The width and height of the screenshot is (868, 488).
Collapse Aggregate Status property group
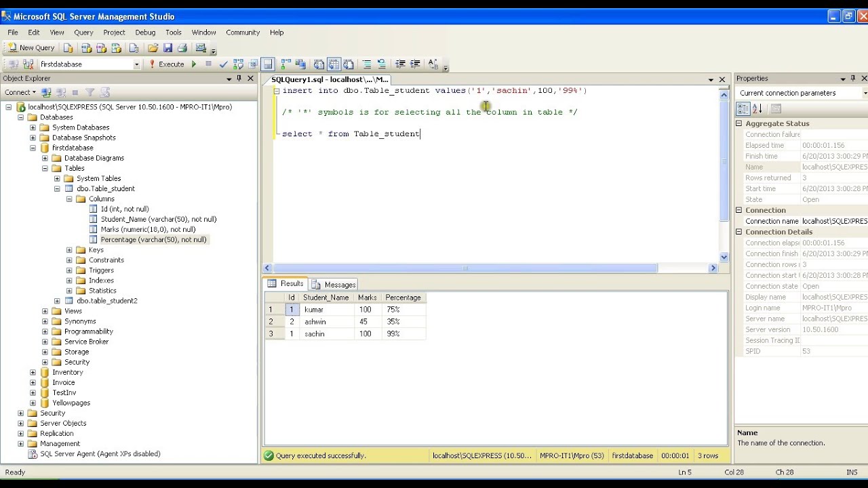tap(740, 123)
